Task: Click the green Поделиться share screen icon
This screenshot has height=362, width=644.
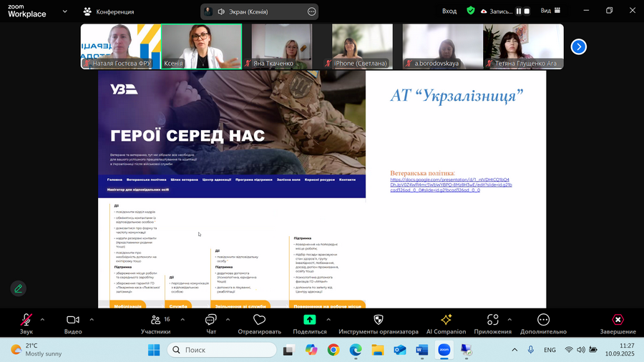Action: [x=310, y=320]
